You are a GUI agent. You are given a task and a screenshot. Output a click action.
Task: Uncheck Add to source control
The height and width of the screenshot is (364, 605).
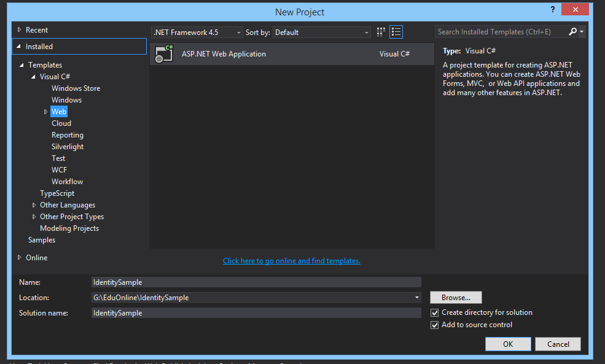click(x=435, y=325)
